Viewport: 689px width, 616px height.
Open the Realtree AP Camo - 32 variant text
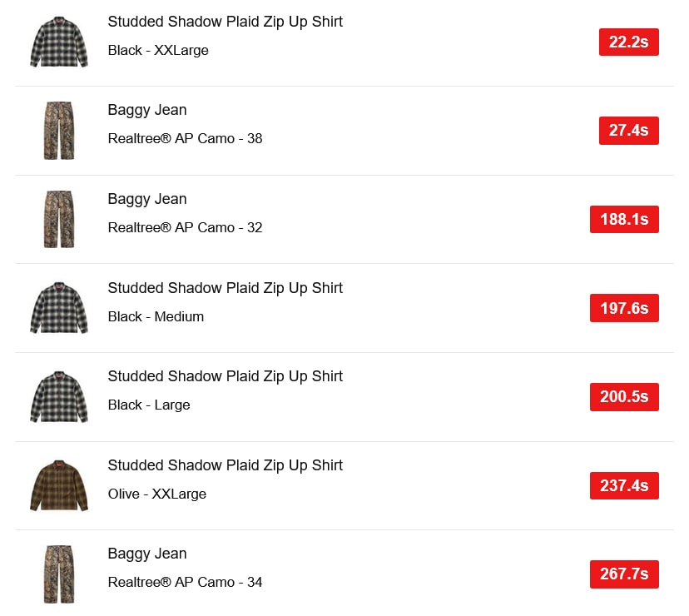(x=185, y=227)
